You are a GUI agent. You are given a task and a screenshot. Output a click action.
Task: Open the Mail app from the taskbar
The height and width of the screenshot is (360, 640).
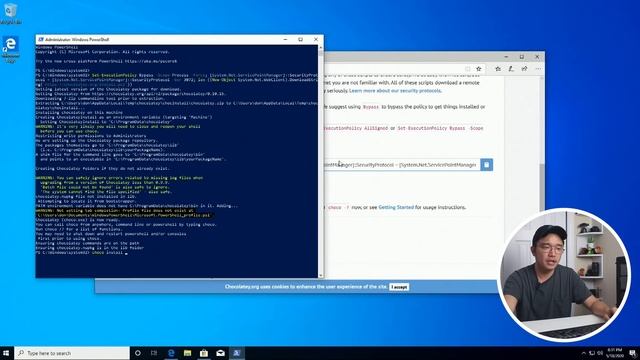click(220, 353)
